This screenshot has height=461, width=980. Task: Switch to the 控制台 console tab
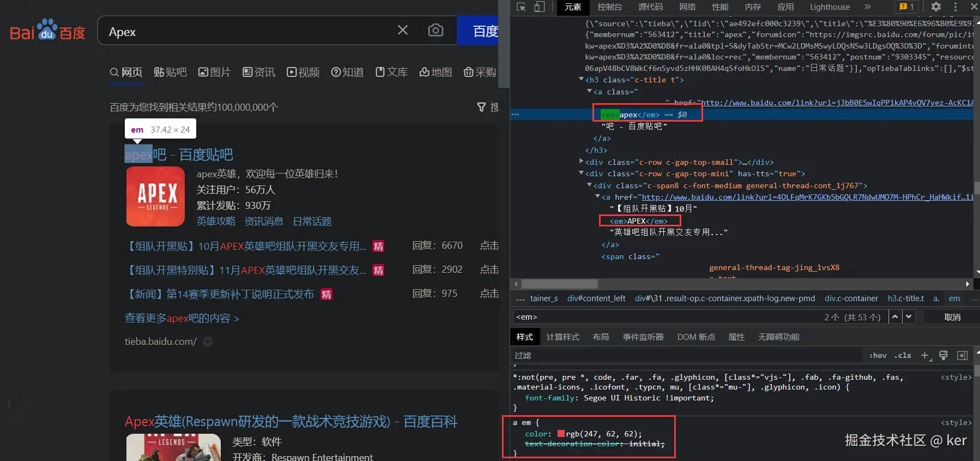tap(609, 7)
